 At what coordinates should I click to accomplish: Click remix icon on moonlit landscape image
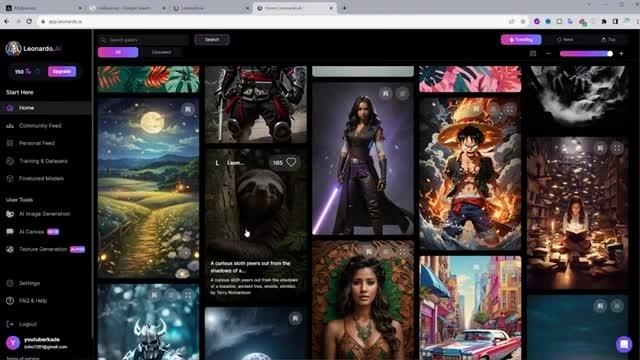coord(188,109)
